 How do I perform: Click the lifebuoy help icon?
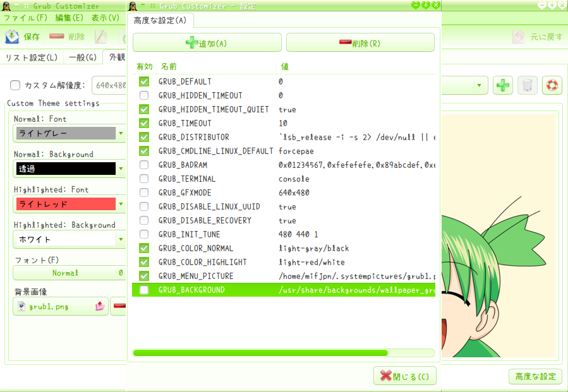point(552,85)
